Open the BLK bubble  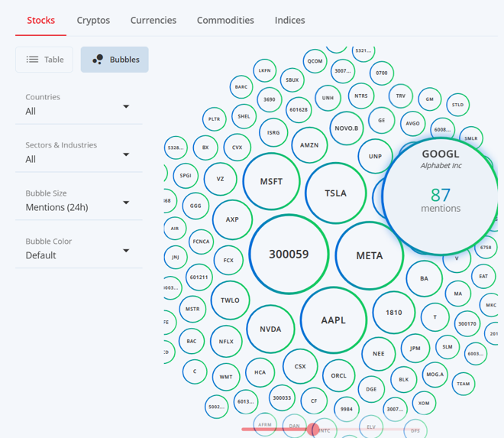(404, 379)
